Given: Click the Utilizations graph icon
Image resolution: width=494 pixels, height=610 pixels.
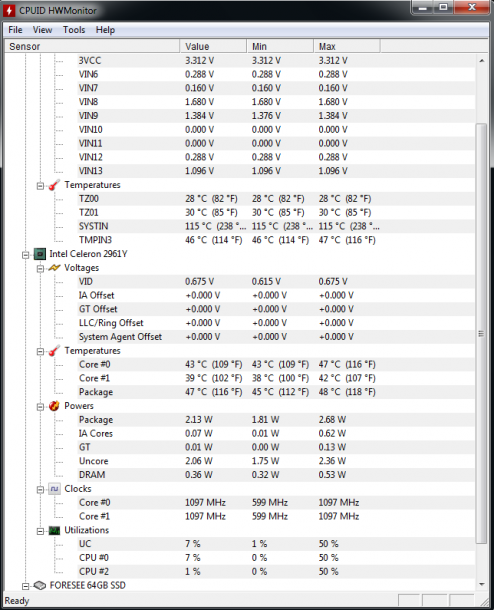Looking at the screenshot, I should pos(54,531).
